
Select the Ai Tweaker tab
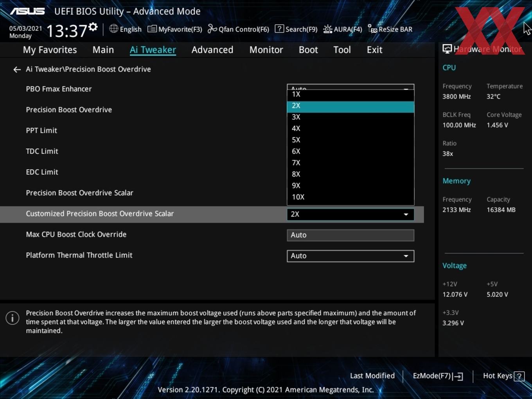(153, 50)
